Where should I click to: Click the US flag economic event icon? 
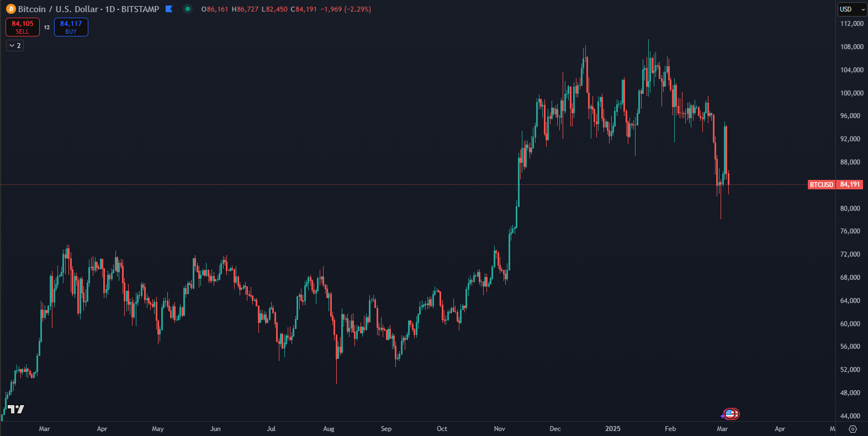[732, 414]
